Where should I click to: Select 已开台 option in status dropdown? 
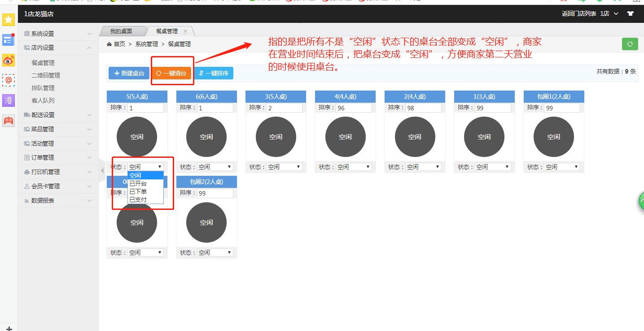point(138,183)
